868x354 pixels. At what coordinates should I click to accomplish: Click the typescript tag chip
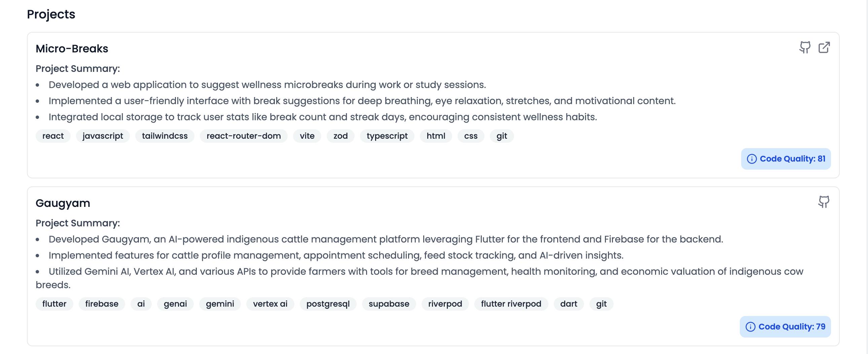(x=387, y=136)
